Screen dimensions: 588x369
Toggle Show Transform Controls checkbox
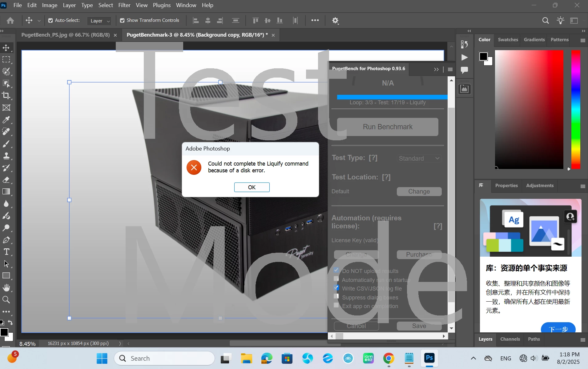(x=122, y=21)
